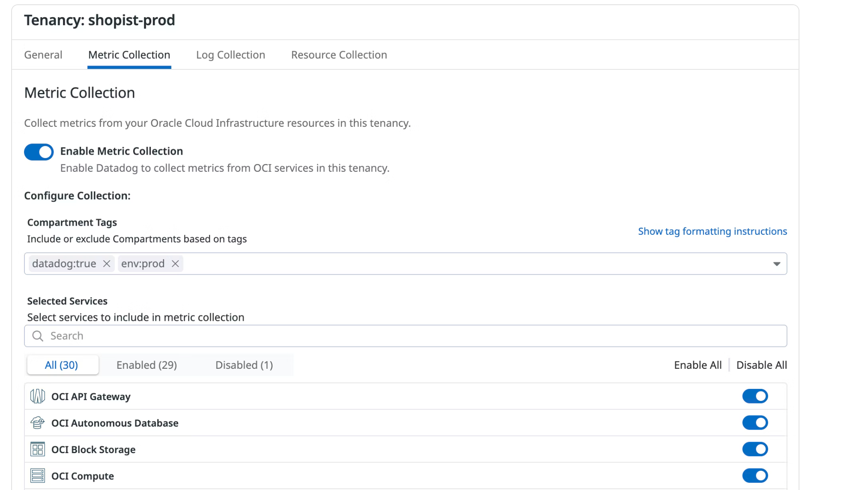
Task: Disable the OCI Autonomous Database toggle
Action: pyautogui.click(x=755, y=423)
